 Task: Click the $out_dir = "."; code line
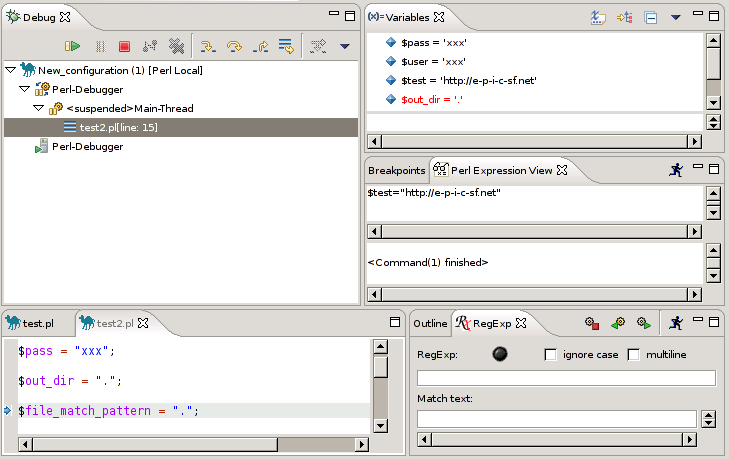(70, 381)
